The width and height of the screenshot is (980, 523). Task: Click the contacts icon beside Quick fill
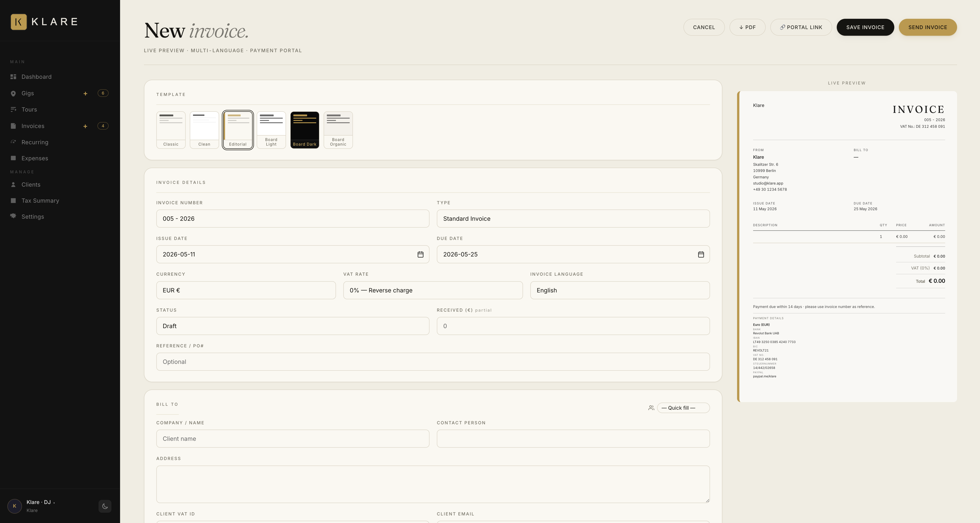[651, 408]
